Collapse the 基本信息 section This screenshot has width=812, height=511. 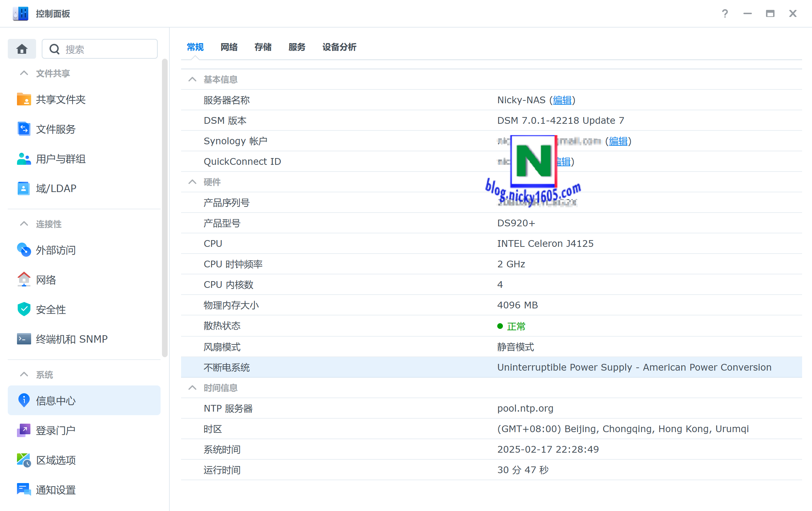tap(192, 80)
